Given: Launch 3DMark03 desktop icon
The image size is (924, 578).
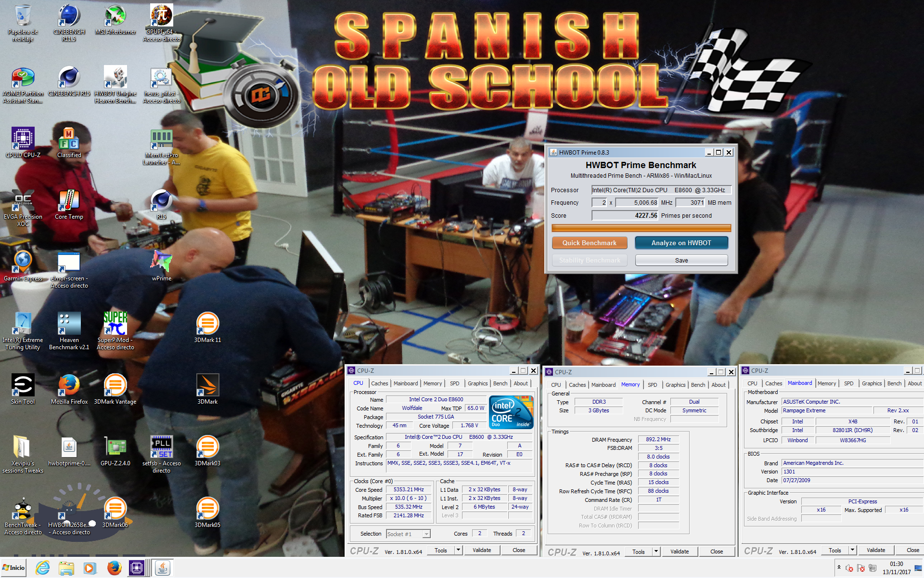Looking at the screenshot, I should [207, 451].
